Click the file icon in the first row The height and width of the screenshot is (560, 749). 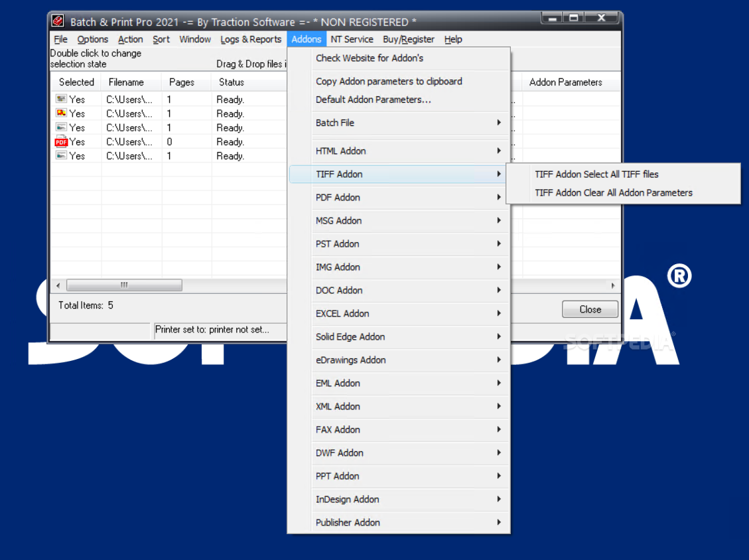(x=61, y=99)
